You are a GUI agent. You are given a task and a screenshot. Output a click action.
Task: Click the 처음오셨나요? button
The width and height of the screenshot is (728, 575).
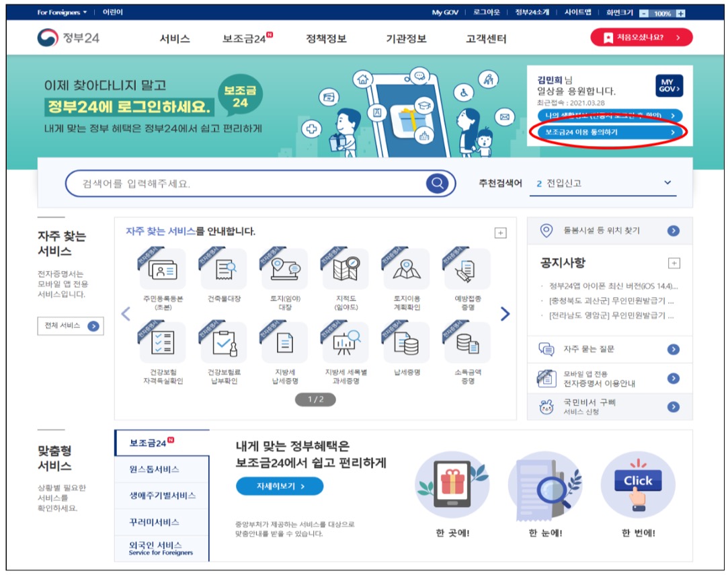click(641, 38)
